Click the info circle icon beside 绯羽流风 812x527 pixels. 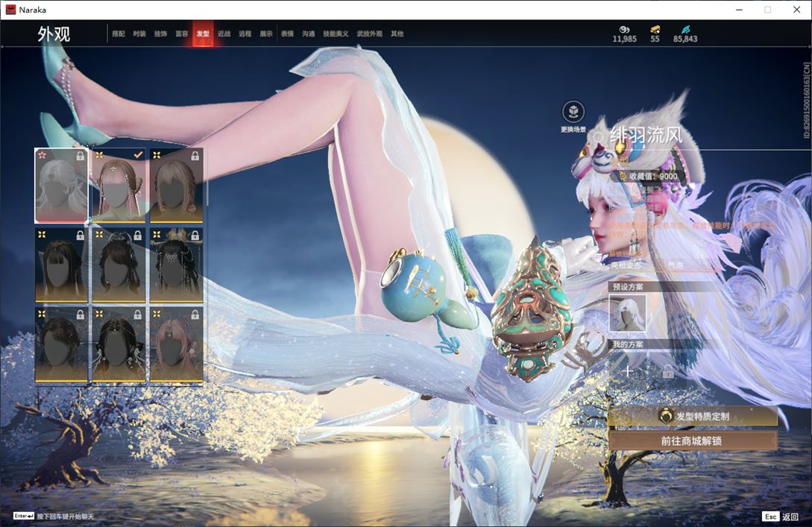click(598, 136)
